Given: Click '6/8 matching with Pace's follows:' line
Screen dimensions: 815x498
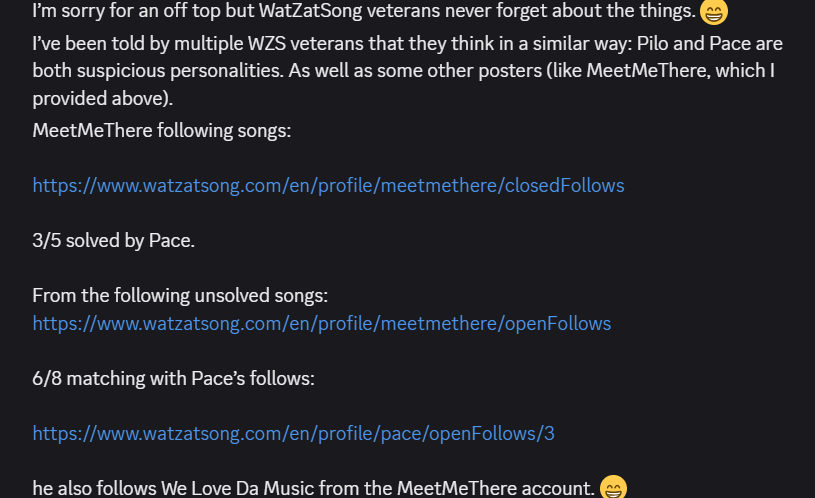Looking at the screenshot, I should (173, 379).
